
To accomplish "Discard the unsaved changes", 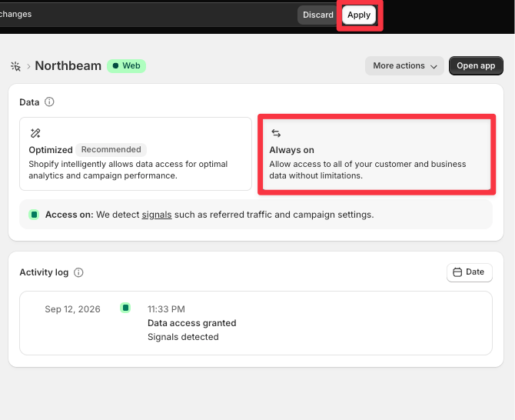I will (317, 15).
